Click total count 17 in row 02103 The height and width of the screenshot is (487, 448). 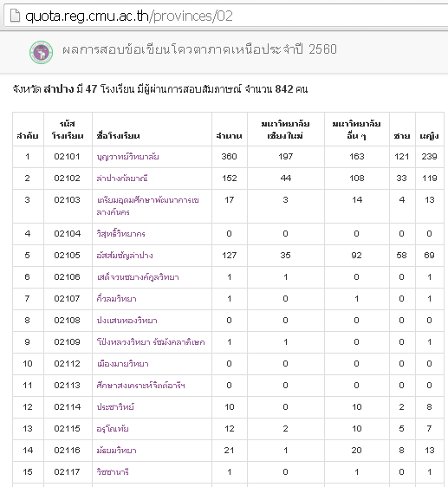tap(230, 199)
